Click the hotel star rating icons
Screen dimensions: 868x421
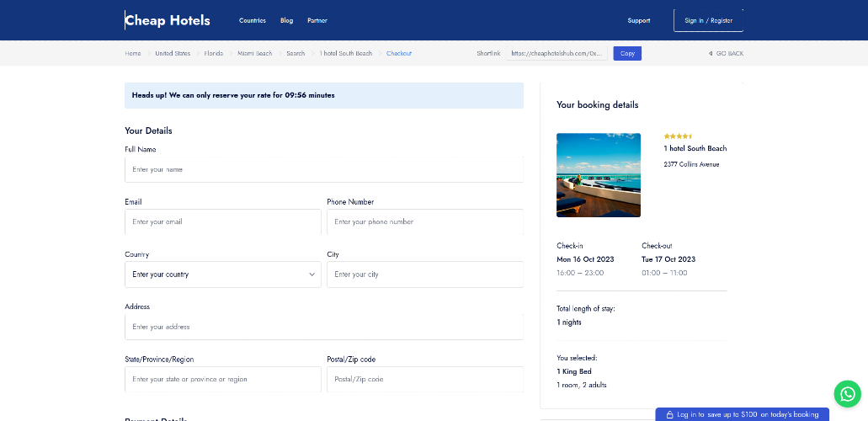pyautogui.click(x=678, y=136)
